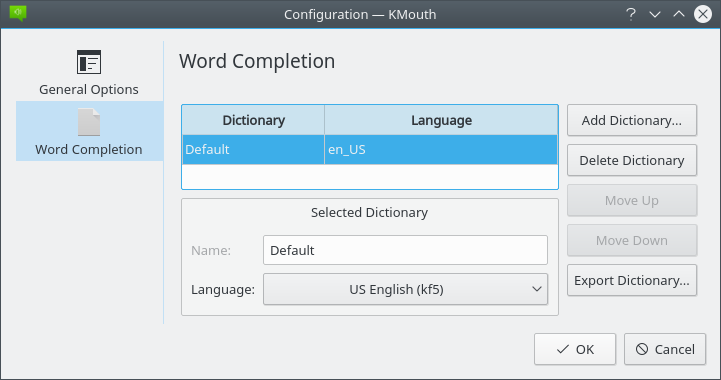The width and height of the screenshot is (721, 380).
Task: Click Add Dictionary... button
Action: (x=632, y=120)
